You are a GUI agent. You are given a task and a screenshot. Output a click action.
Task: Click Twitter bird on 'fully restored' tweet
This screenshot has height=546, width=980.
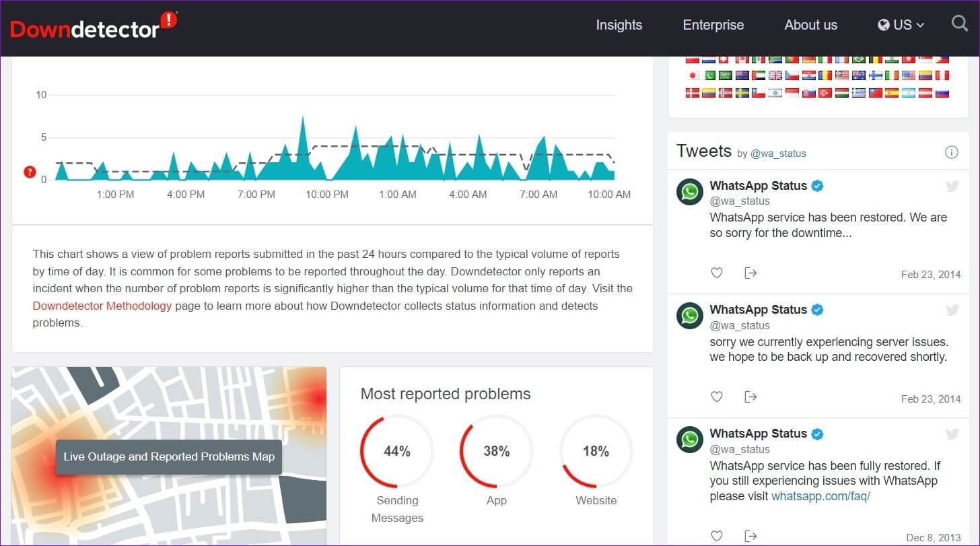952,434
